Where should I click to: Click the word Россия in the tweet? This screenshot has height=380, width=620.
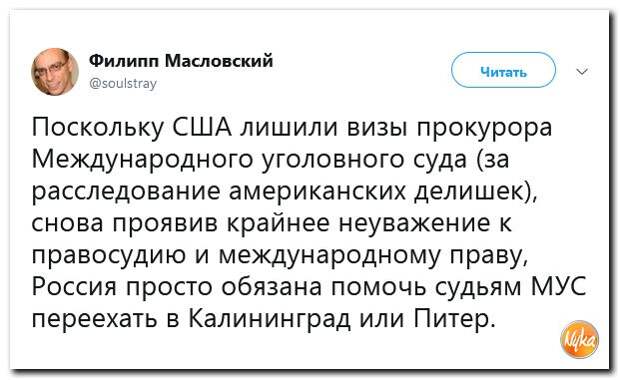coord(74,286)
